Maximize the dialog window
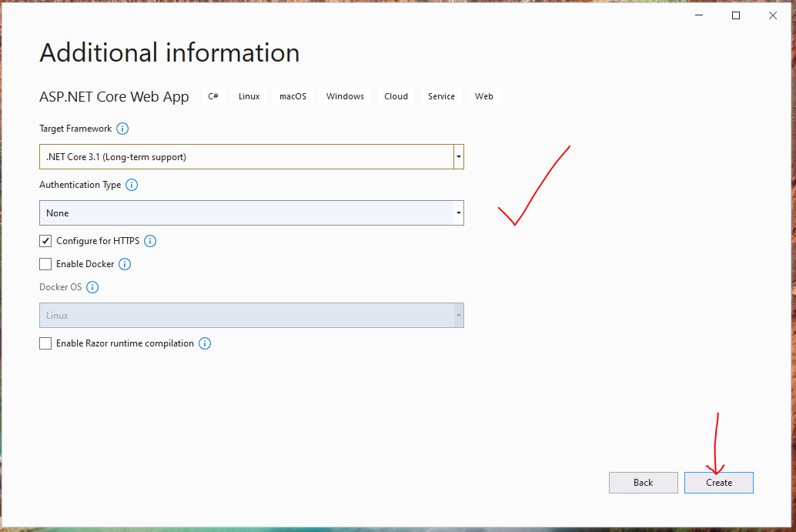Viewport: 796px width, 532px height. pyautogui.click(x=736, y=15)
